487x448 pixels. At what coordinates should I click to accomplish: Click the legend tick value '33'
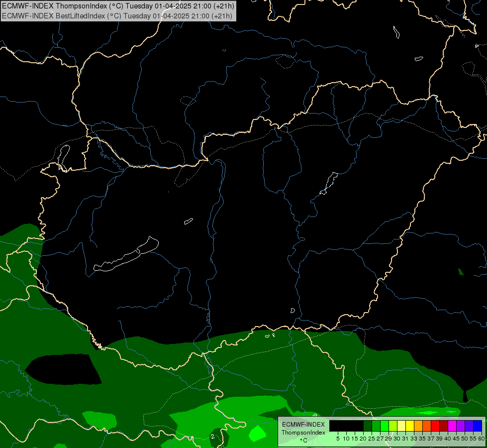point(414,439)
